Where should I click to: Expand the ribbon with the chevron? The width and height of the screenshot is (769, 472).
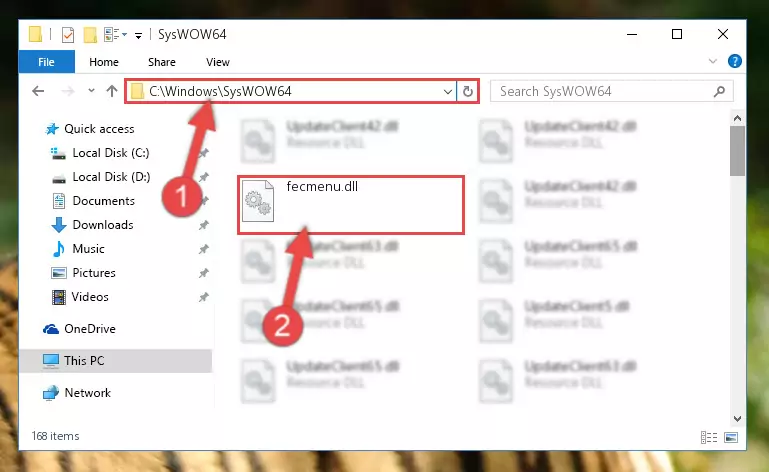click(713, 61)
